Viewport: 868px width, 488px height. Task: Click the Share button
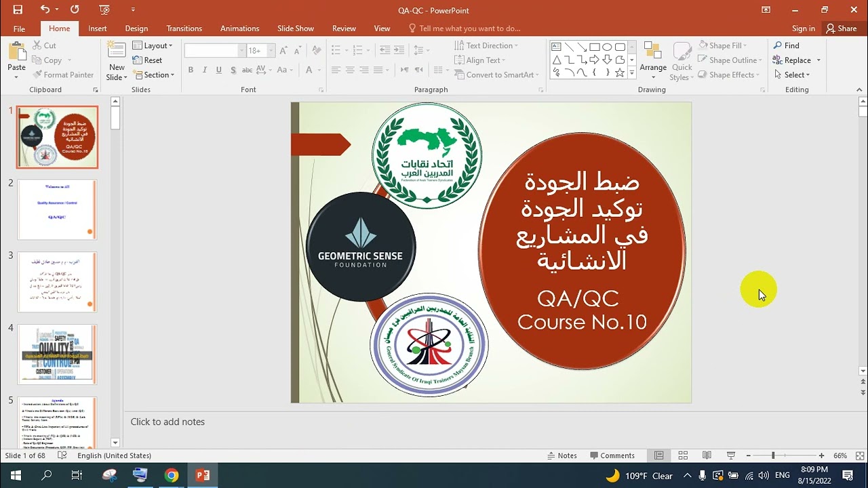pos(841,28)
